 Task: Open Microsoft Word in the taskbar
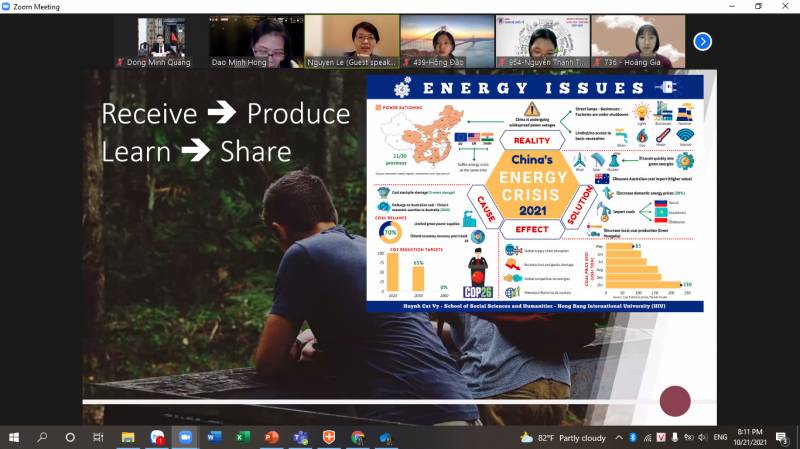click(214, 437)
